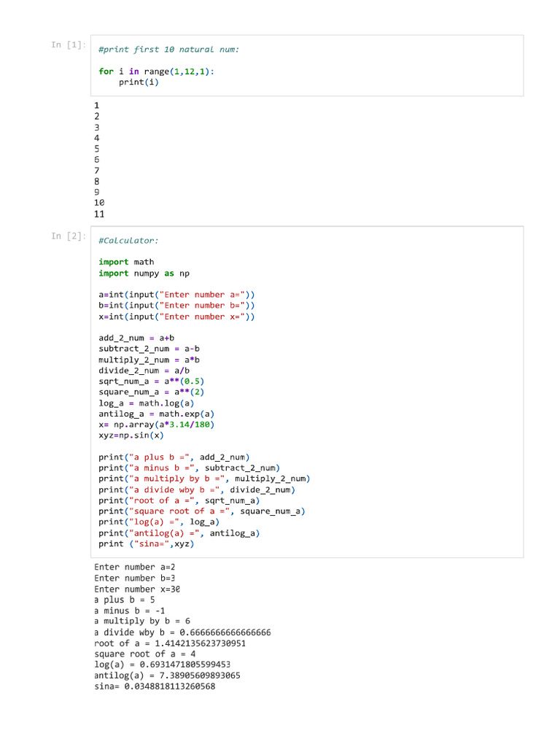
Task: Click the line 'xyz=np.sin(x)'
Action: coord(131,436)
